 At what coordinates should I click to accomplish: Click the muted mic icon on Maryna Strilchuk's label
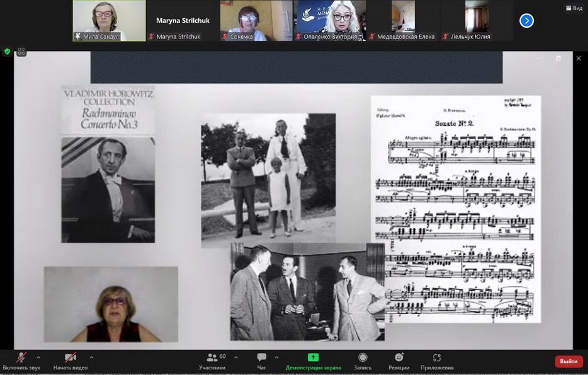tap(152, 36)
